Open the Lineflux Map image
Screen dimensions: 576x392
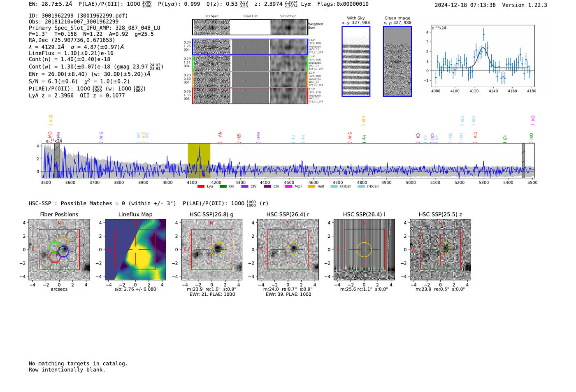135,250
